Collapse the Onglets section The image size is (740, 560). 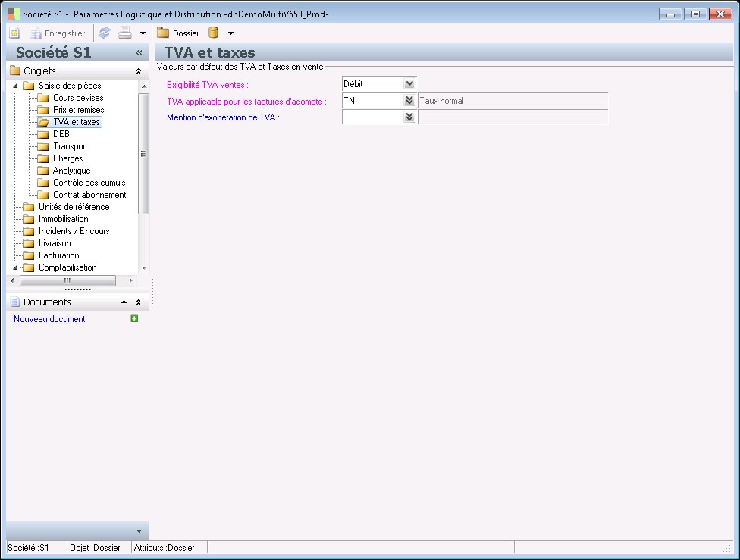click(x=138, y=71)
